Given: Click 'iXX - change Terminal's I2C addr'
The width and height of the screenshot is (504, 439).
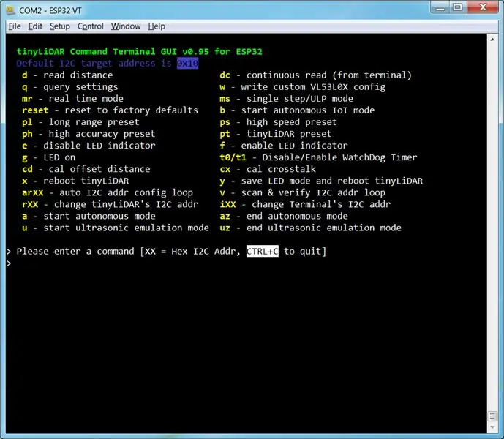Looking at the screenshot, I should tap(305, 204).
